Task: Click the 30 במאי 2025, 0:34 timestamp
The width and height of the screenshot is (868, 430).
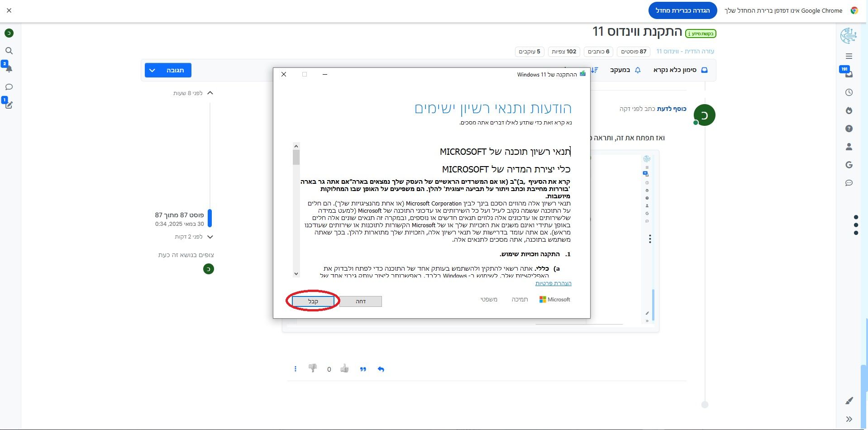Action: [x=180, y=224]
